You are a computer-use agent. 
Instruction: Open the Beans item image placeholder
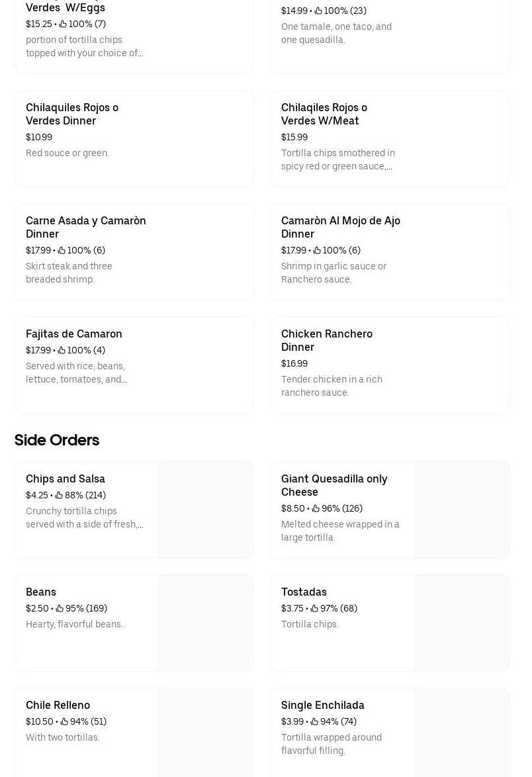coord(205,623)
